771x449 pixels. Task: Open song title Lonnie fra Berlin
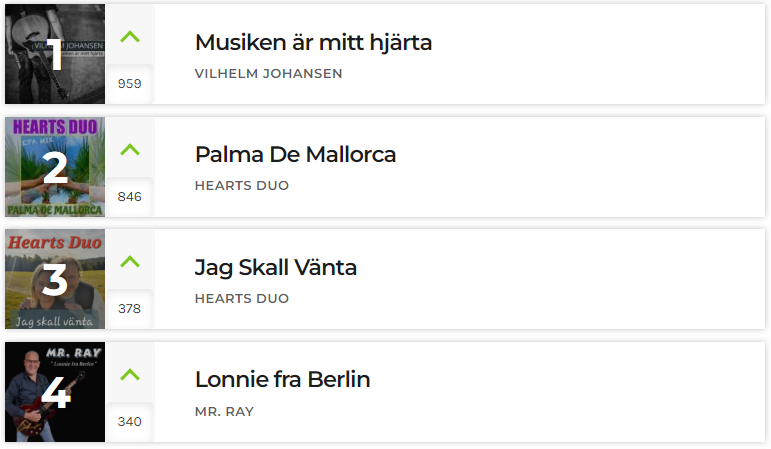282,380
